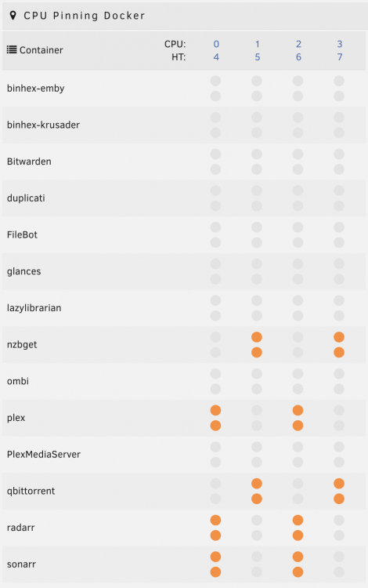Enable CPU 2 for PlexMediaServer
Image resolution: width=368 pixels, height=588 pixels.
298,447
